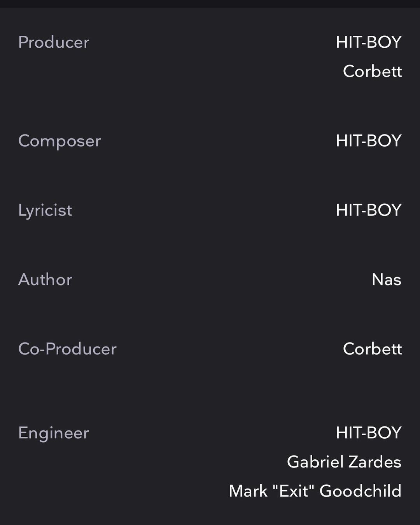Open Gabriel Zardes engineer credit
Image resolution: width=420 pixels, height=525 pixels.
pyautogui.click(x=344, y=462)
